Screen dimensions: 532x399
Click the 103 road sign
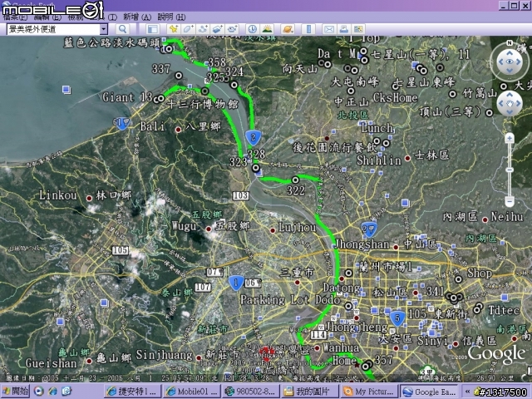click(x=240, y=195)
